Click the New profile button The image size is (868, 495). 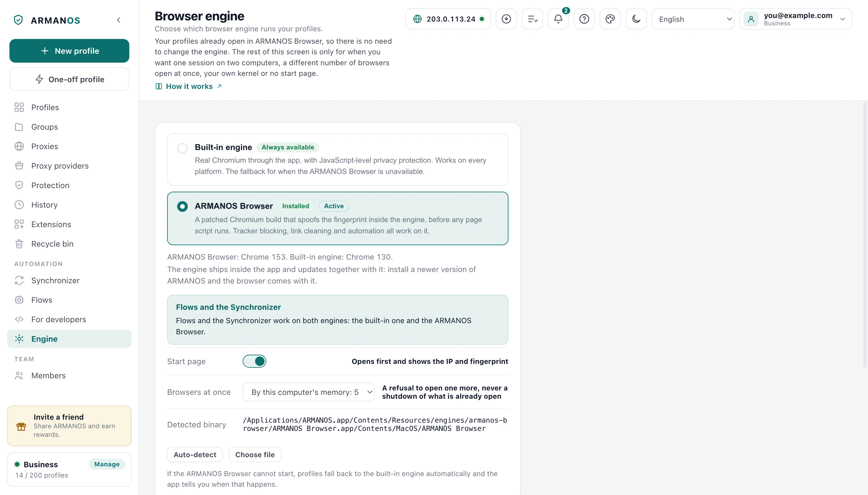click(x=69, y=51)
